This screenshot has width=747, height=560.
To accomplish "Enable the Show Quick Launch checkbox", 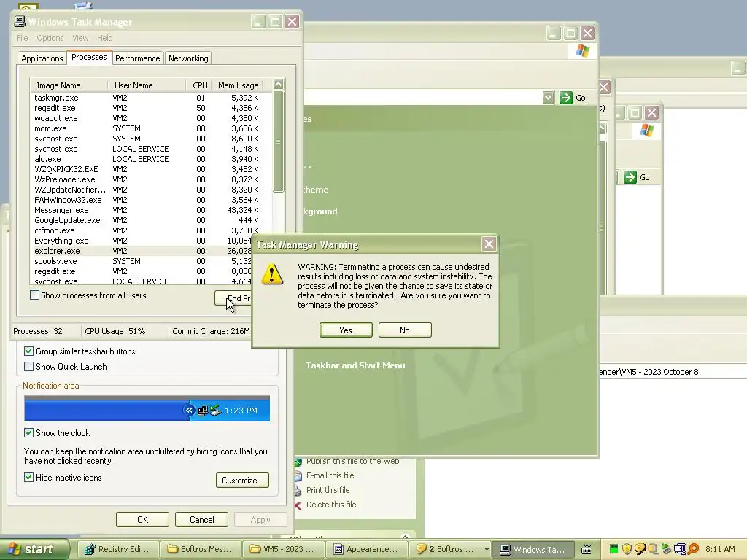I will pyautogui.click(x=28, y=367).
